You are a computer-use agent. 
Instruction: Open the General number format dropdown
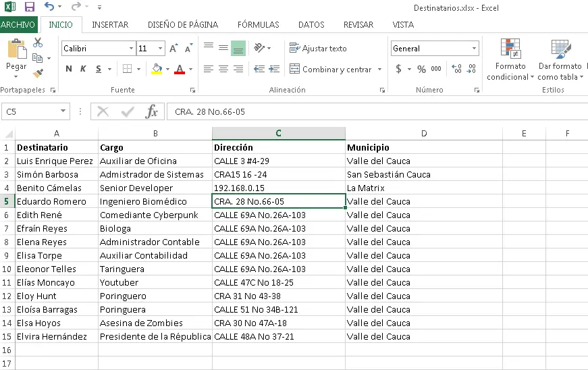[x=474, y=49]
